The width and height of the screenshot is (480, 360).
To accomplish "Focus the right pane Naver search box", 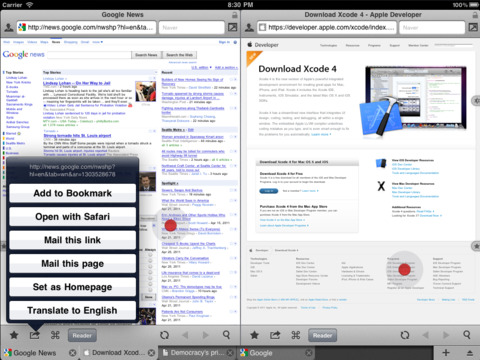I will coord(432,28).
